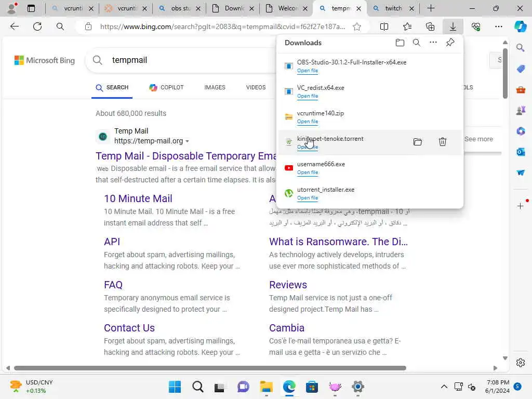The image size is (532, 399).
Task: Select the Bing IMAGES tab
Action: 215,87
